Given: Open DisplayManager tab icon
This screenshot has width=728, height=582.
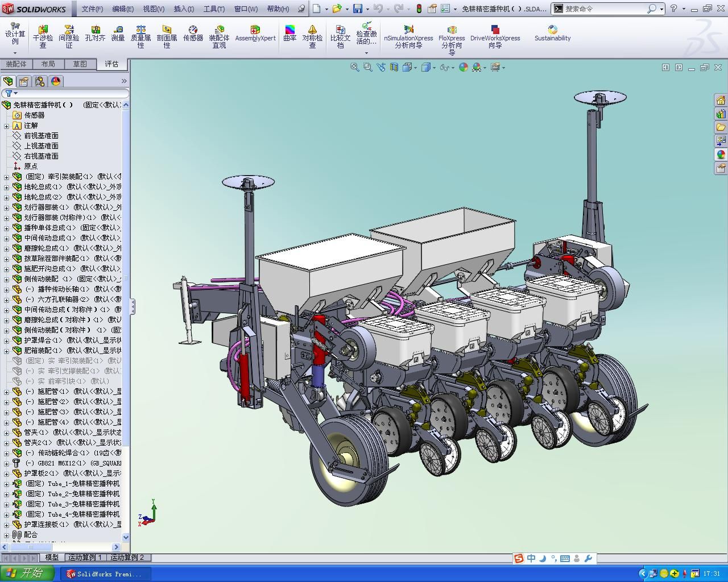Looking at the screenshot, I should [x=56, y=81].
